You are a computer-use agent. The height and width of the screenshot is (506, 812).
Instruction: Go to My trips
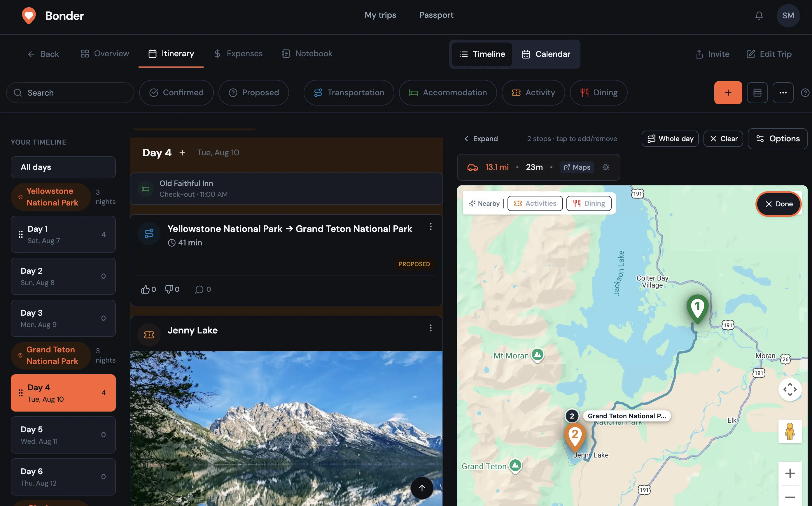(x=380, y=15)
